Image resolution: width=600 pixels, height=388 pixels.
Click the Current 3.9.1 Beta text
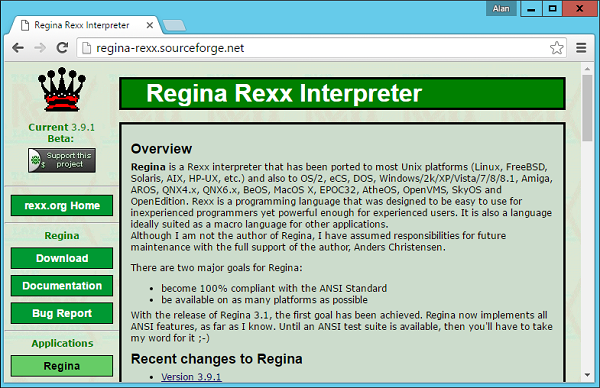(61, 133)
